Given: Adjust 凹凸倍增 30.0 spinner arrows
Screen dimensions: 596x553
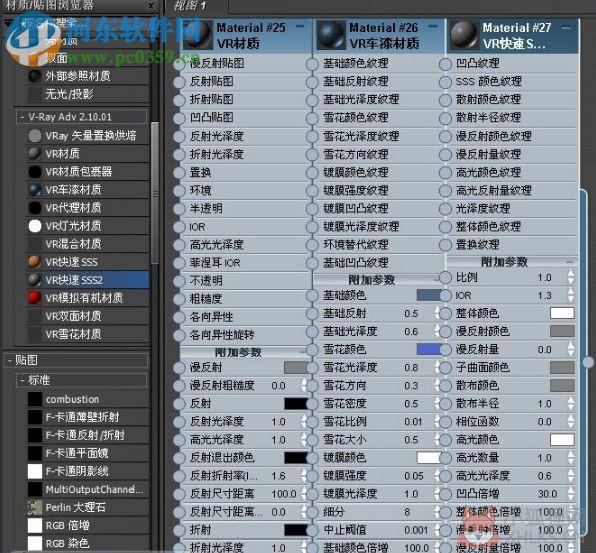Looking at the screenshot, I should point(571,494).
